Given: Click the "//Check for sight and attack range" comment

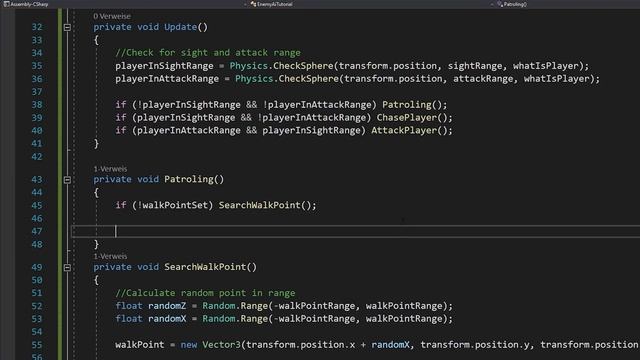Looking at the screenshot, I should (x=208, y=53).
